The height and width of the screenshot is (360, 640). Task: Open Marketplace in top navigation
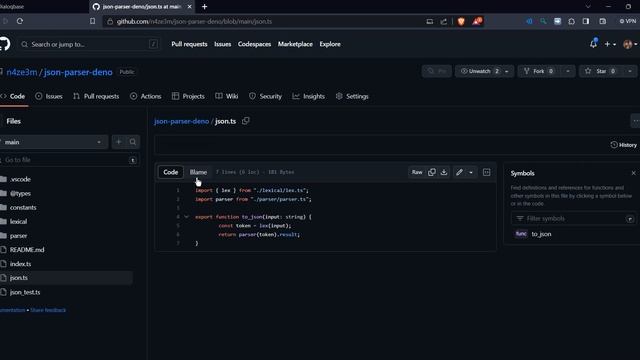click(295, 44)
